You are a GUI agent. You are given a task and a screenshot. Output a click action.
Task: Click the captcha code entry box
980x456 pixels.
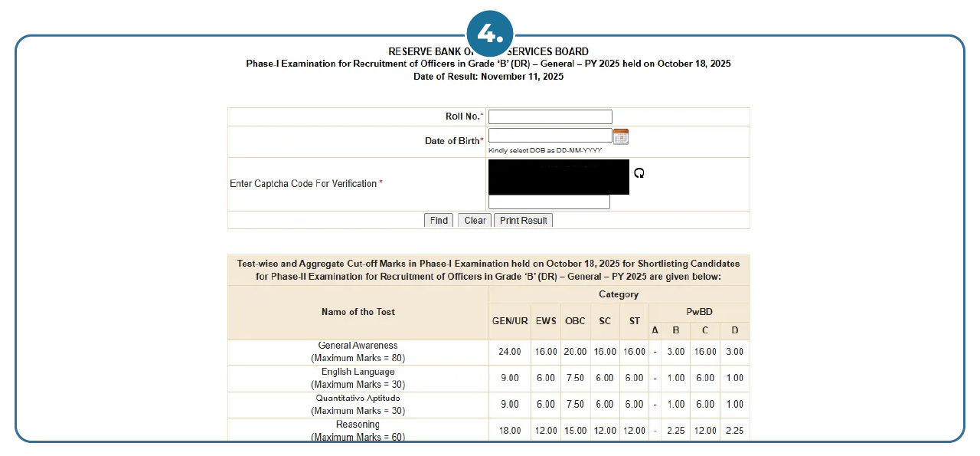tap(549, 202)
